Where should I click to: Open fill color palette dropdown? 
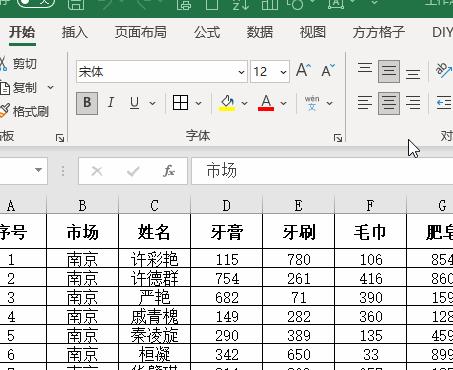point(245,103)
